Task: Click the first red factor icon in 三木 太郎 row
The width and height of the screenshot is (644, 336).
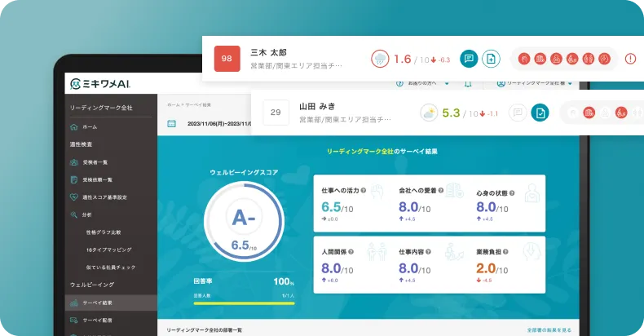Action: point(523,59)
